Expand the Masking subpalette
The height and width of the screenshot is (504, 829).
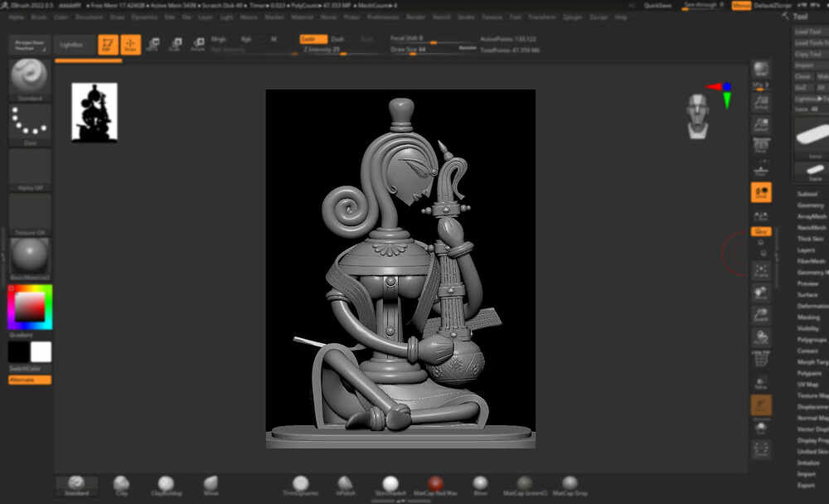(808, 317)
